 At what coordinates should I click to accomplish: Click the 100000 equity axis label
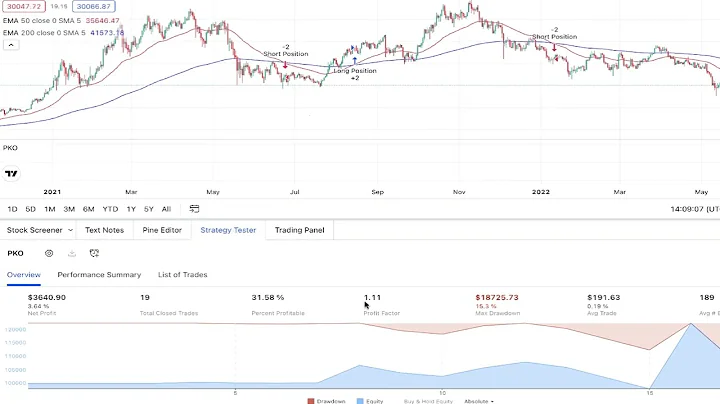click(16, 383)
